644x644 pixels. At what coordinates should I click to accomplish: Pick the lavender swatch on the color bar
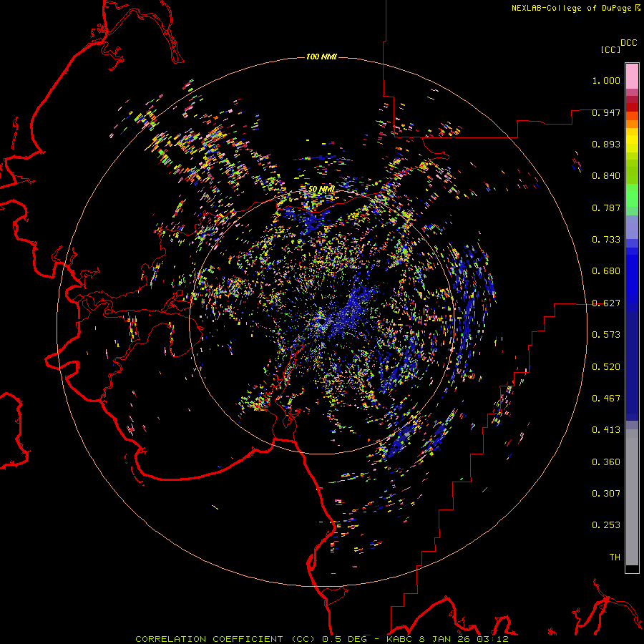(x=632, y=227)
